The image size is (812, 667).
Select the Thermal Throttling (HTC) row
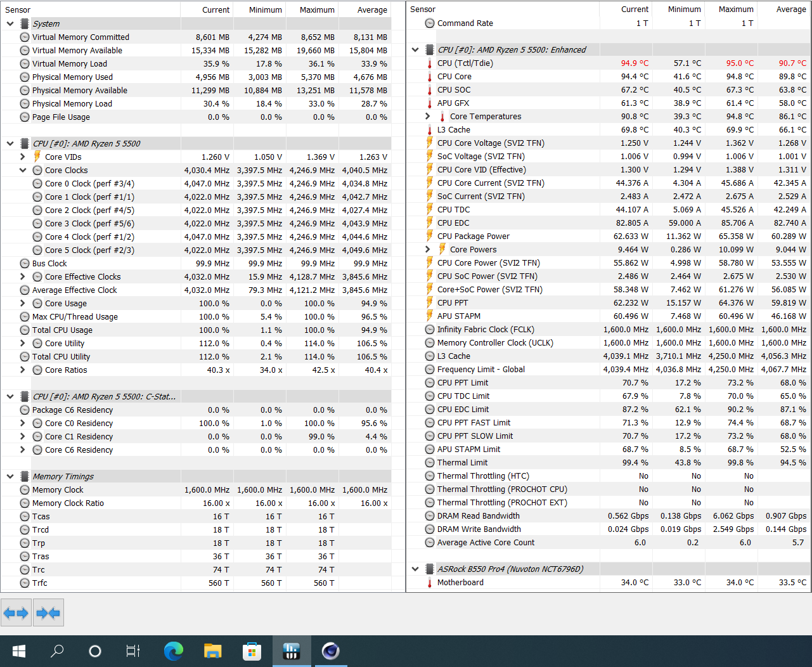point(609,476)
